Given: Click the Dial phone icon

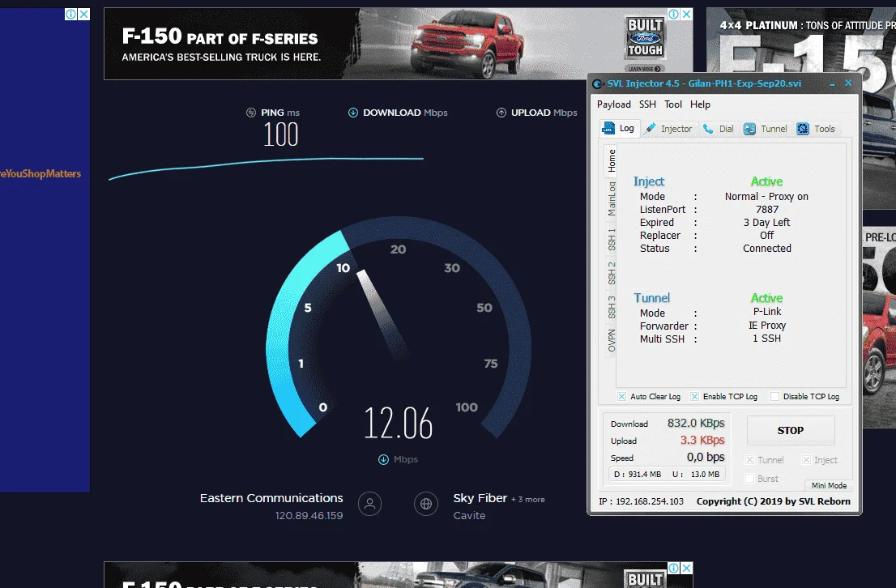Looking at the screenshot, I should click(708, 129).
